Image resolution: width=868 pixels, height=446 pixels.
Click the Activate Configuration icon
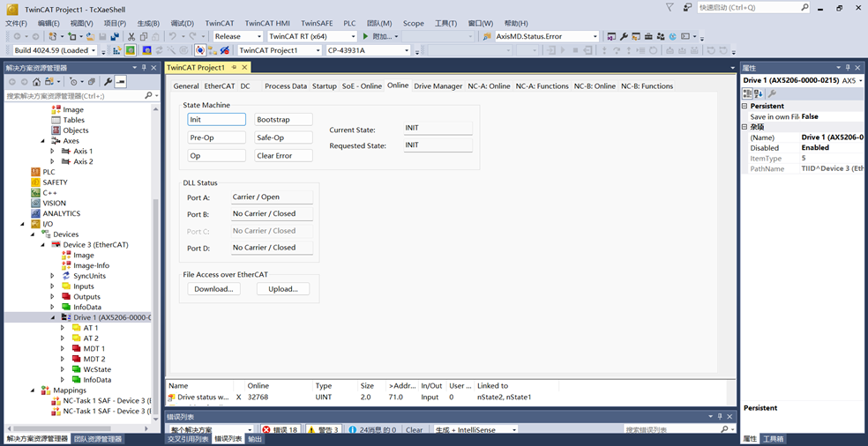coord(117,50)
